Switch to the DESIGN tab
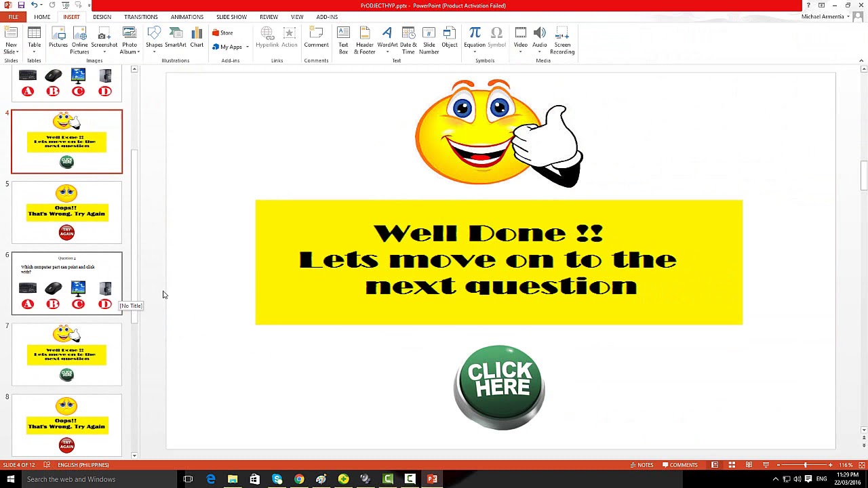This screenshot has height=488, width=868. 102,17
